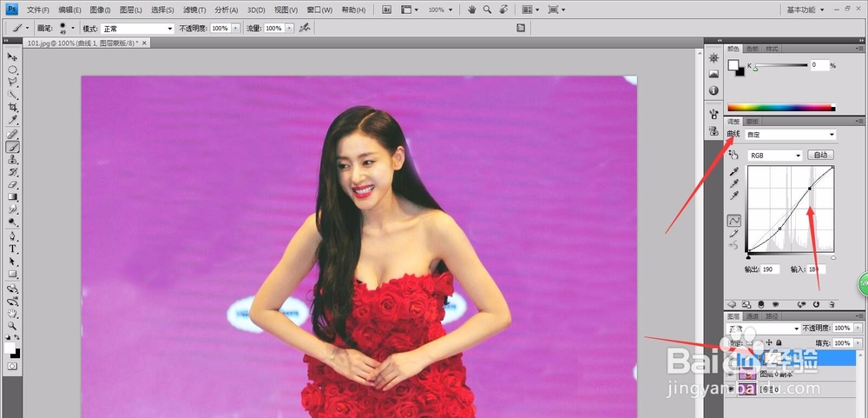Click the color spectrum ramp in Color panel

(x=781, y=108)
